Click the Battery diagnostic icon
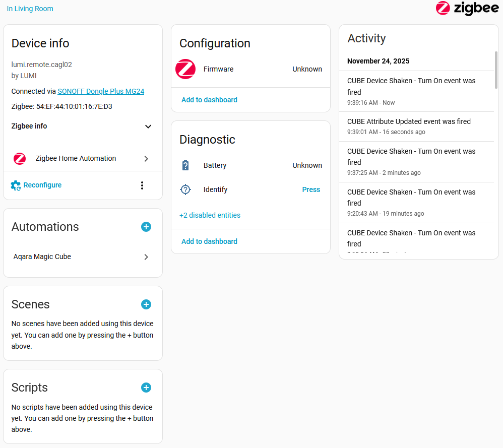The width and height of the screenshot is (503, 448). tap(185, 165)
